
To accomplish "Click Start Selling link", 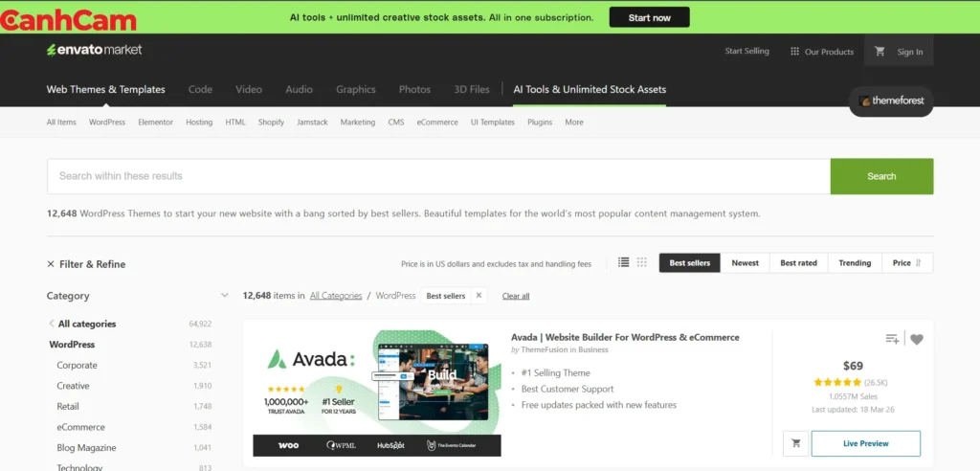I will 746,52.
